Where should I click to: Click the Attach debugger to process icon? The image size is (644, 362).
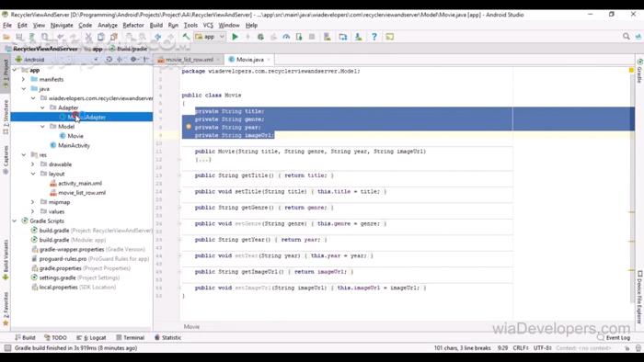299,37
